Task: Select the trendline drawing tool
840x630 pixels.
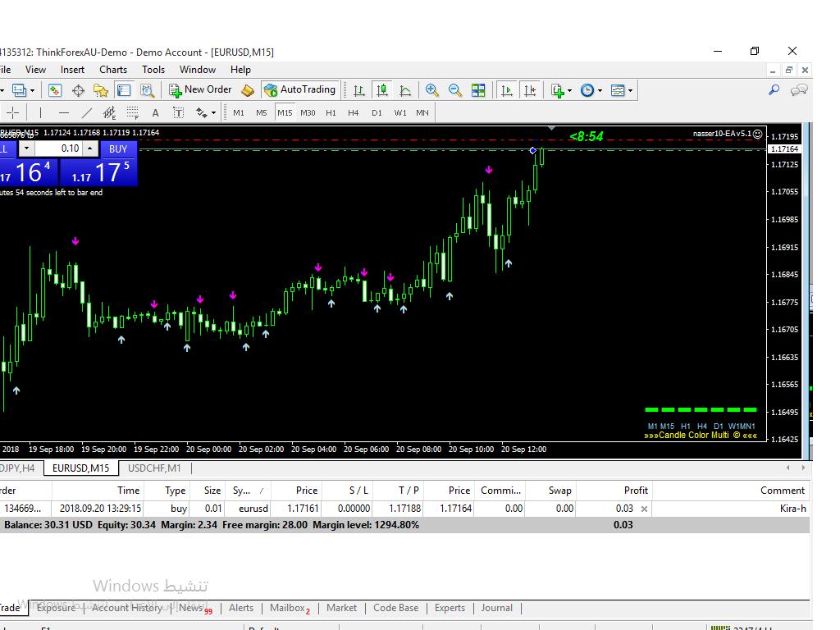Action: tap(87, 112)
